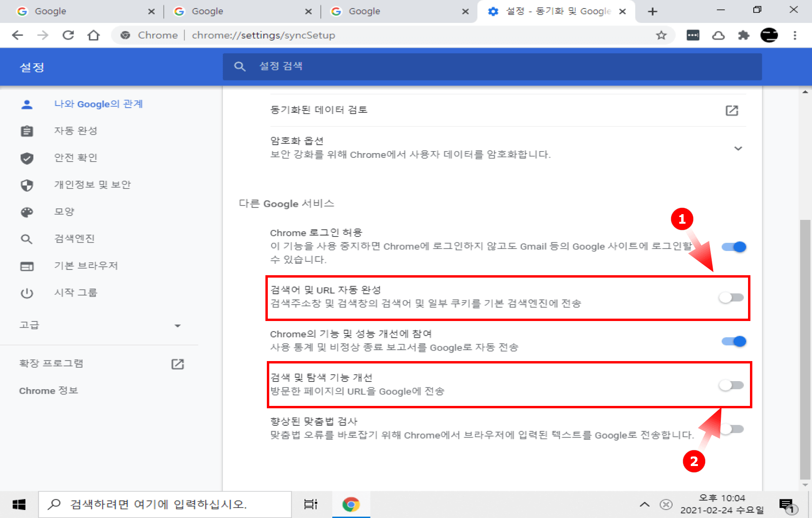This screenshot has width=812, height=518.
Task: Open Task View in the taskbar
Action: (311, 505)
